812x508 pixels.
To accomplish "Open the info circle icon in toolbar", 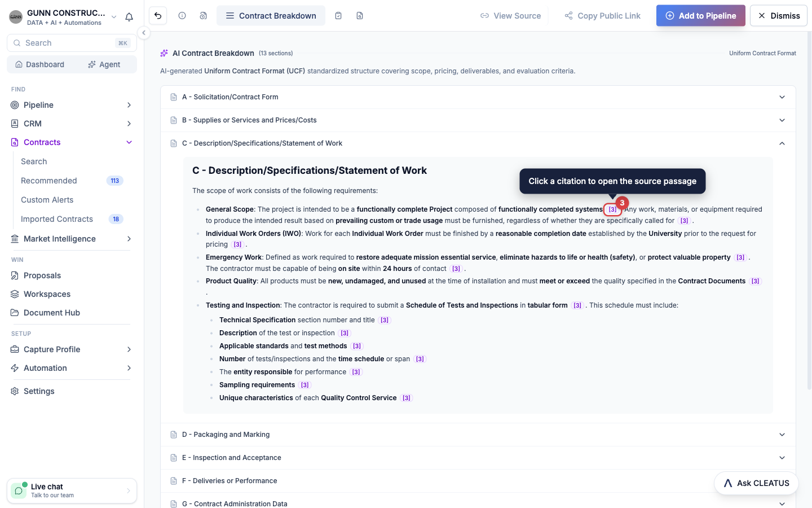I will click(x=182, y=16).
